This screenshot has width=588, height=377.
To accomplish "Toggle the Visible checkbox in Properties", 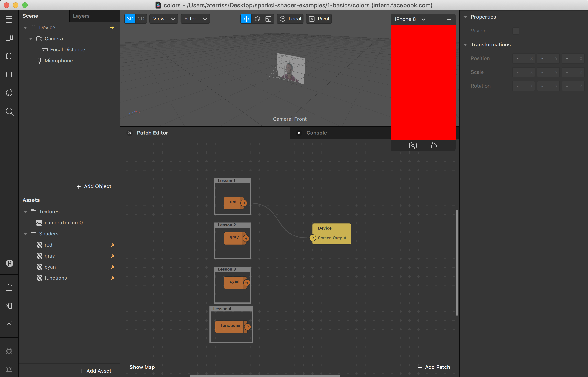I will (x=516, y=31).
